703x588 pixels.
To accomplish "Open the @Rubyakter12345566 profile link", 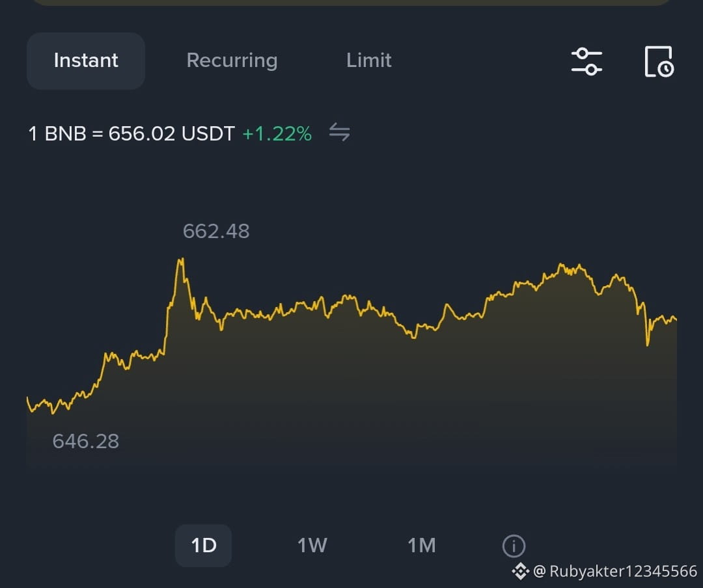I will (x=615, y=571).
